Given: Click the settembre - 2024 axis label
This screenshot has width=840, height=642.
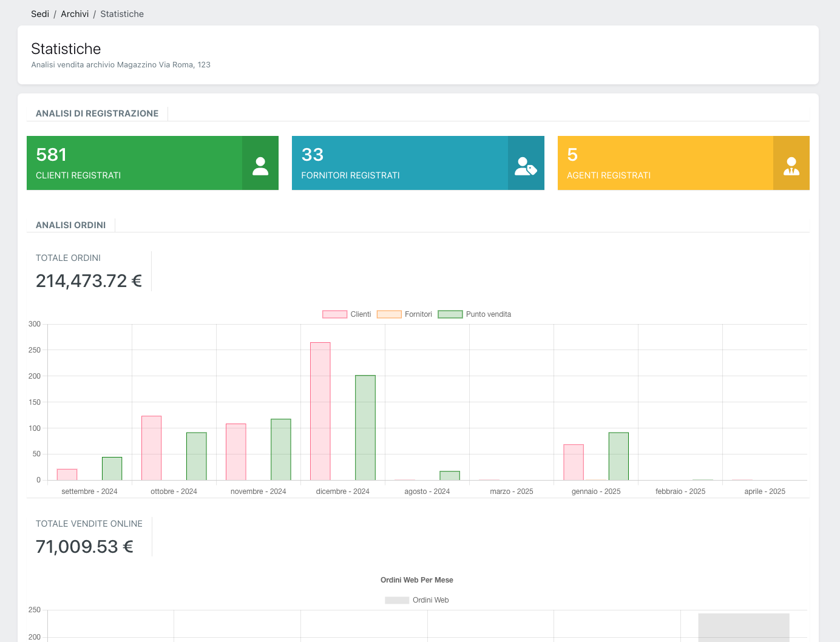Looking at the screenshot, I should coord(89,492).
